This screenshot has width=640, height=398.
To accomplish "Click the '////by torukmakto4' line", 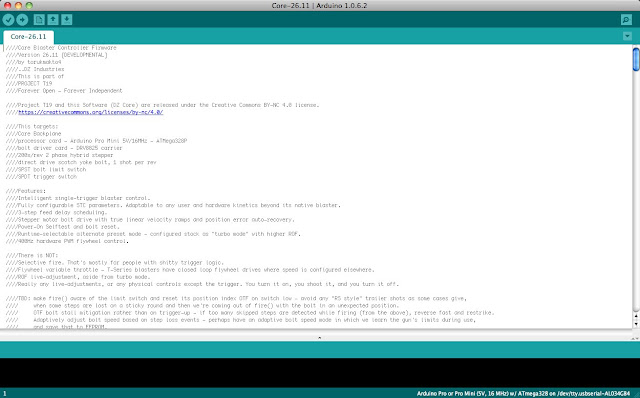I will point(33,62).
